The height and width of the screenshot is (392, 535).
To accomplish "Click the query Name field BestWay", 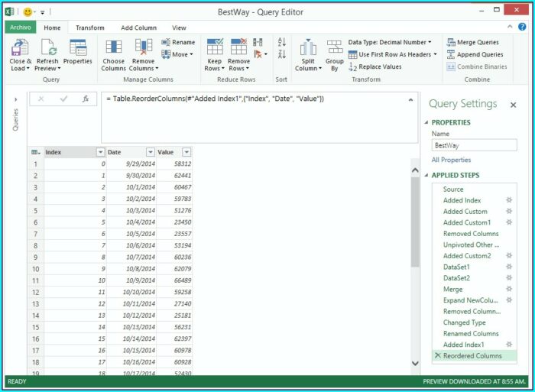I will [475, 145].
